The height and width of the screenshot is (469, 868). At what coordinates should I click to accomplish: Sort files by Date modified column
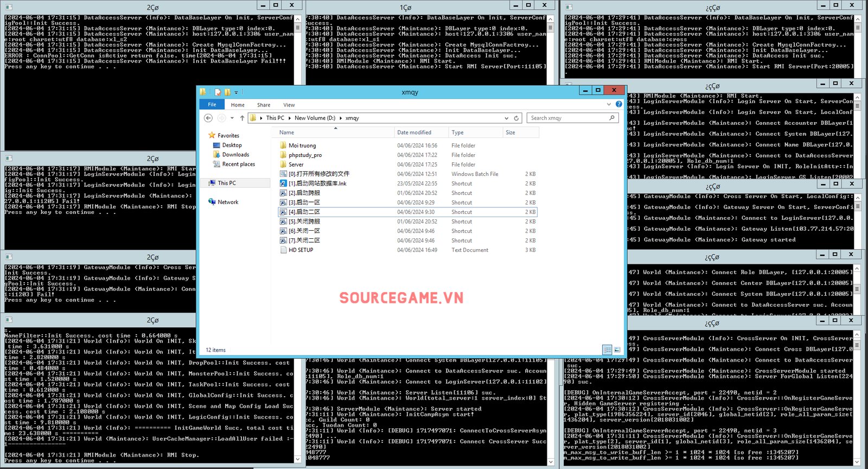click(414, 132)
